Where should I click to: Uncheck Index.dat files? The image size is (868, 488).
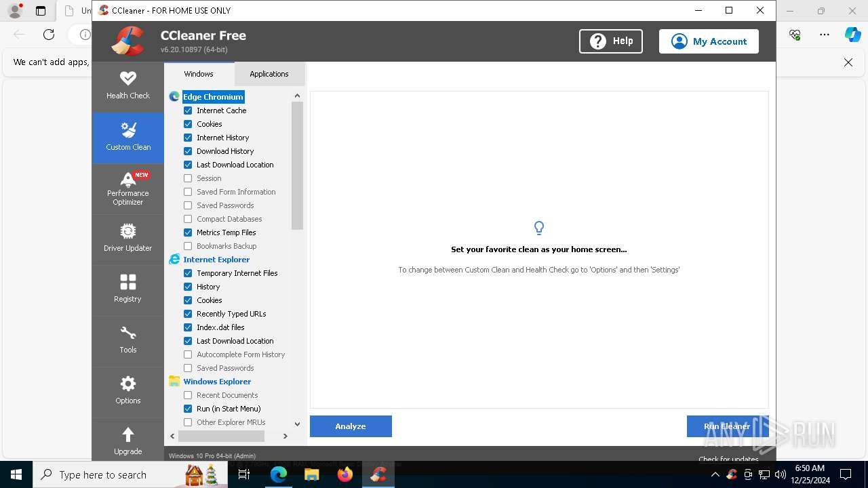click(x=188, y=327)
